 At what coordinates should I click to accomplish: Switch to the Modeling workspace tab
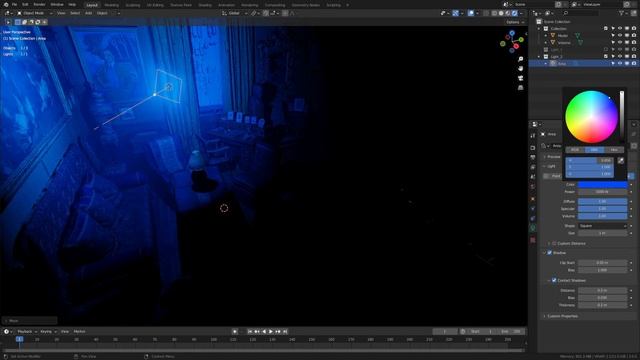point(111,5)
